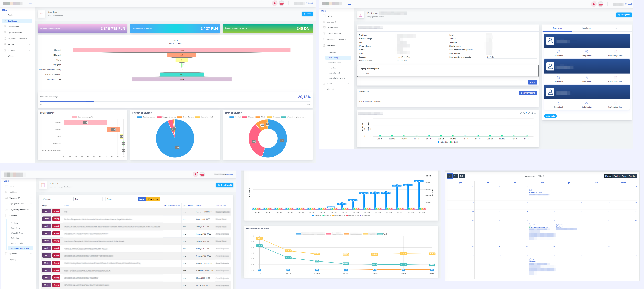Toggle the Czas trwania etapu % legend entry
The image size is (644, 289).
[83, 117]
